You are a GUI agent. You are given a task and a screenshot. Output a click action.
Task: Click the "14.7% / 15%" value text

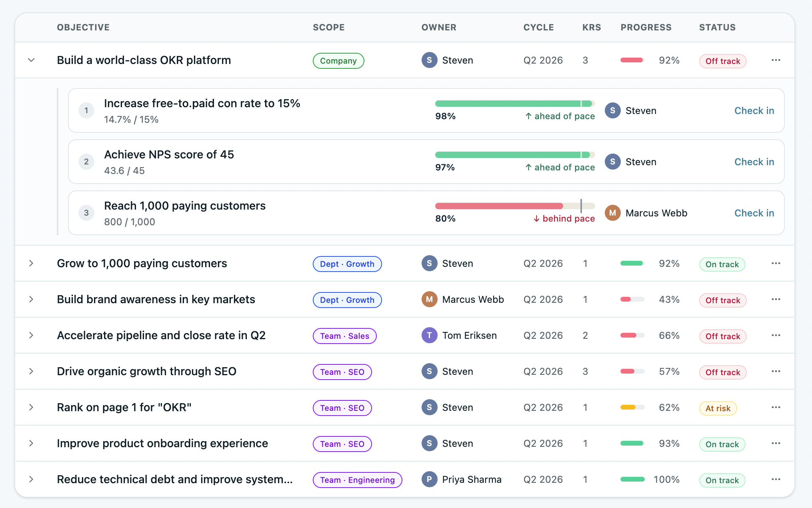tap(131, 120)
